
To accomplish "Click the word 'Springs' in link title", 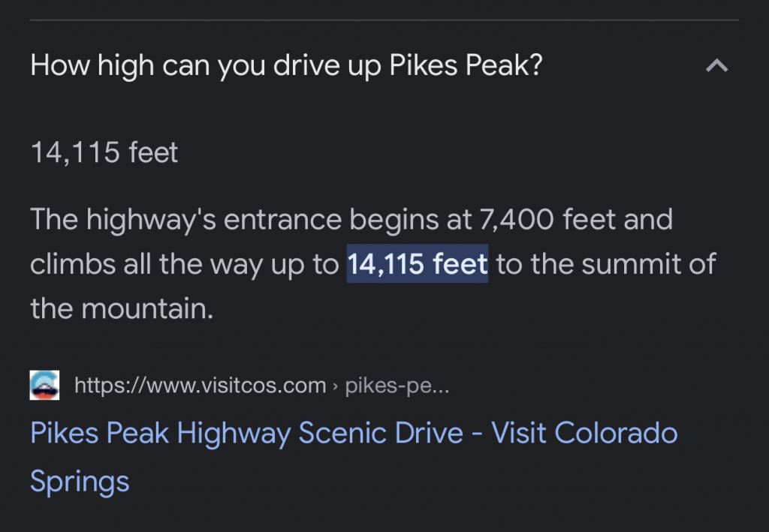I will point(80,482).
